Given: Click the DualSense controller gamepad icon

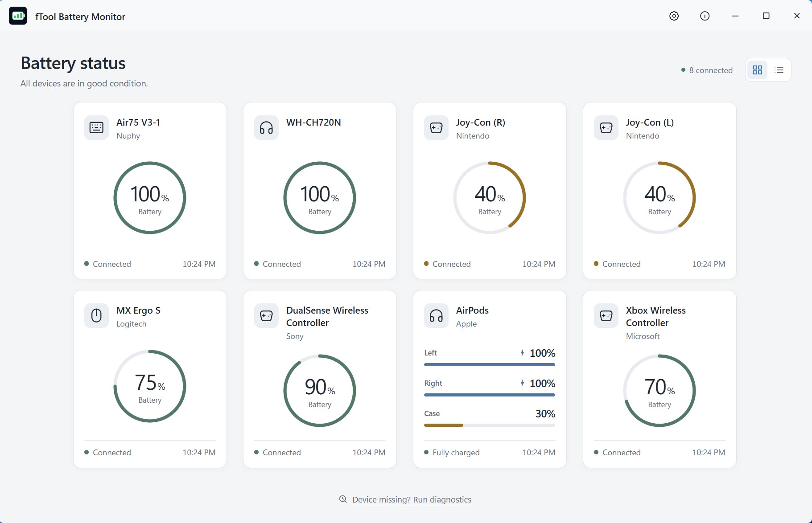Looking at the screenshot, I should point(266,316).
